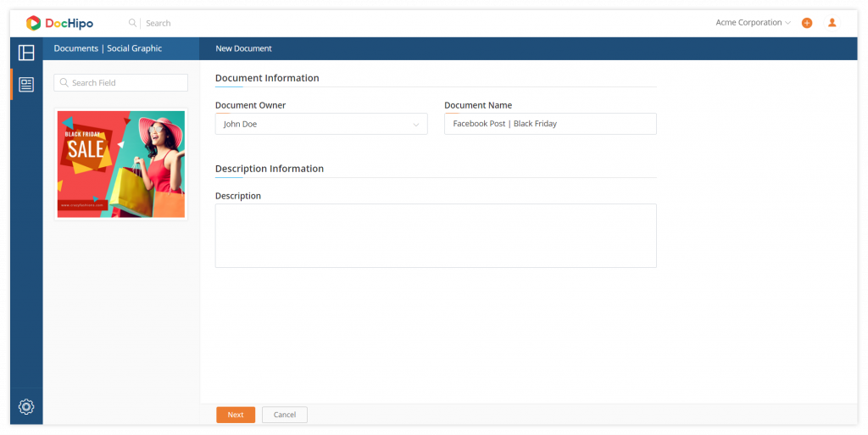Click the New Document header title

[x=243, y=48]
